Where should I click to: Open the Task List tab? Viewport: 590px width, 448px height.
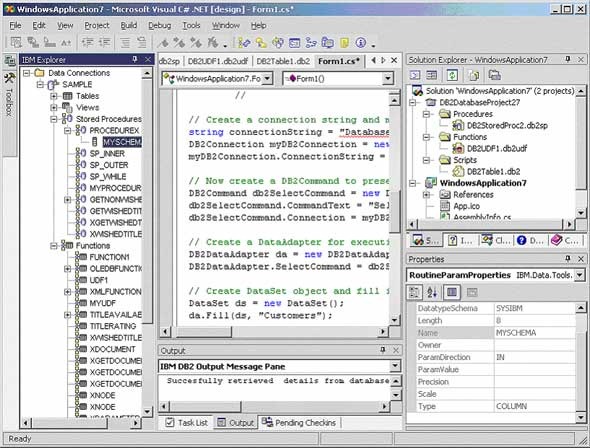click(187, 423)
